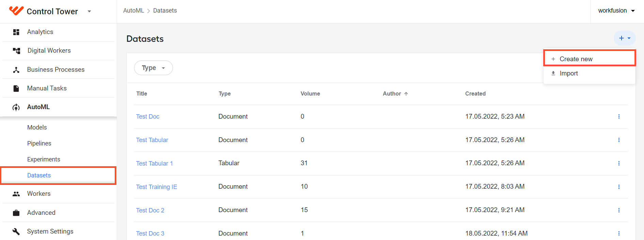The image size is (644, 240).
Task: Click Datasets in the breadcrumb
Action: (x=165, y=11)
